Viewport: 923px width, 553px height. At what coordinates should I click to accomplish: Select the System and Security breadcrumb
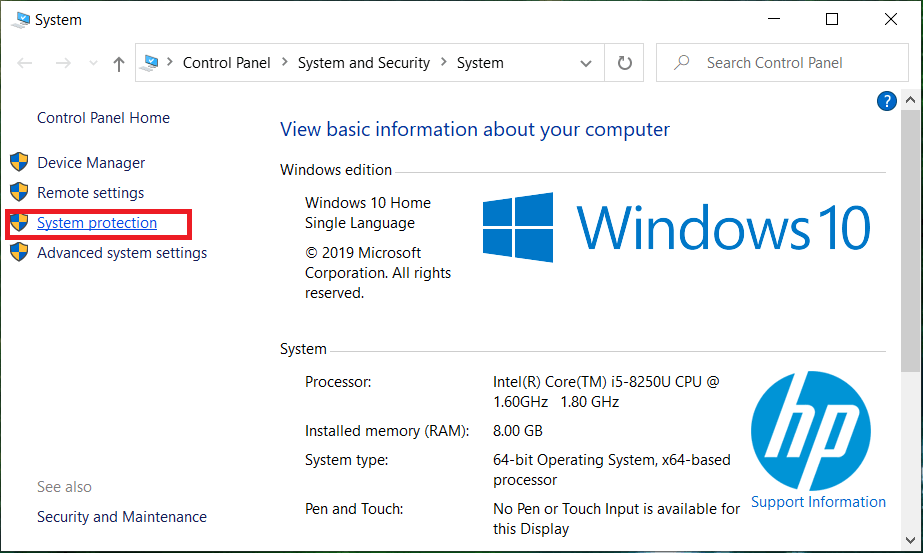click(363, 63)
